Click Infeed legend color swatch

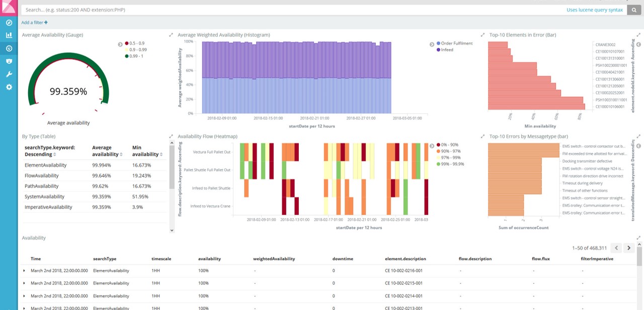point(438,50)
